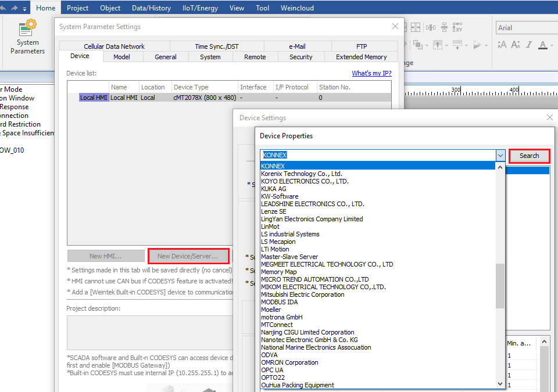The height and width of the screenshot is (392, 558).
Task: Select the Security tab
Action: point(301,57)
